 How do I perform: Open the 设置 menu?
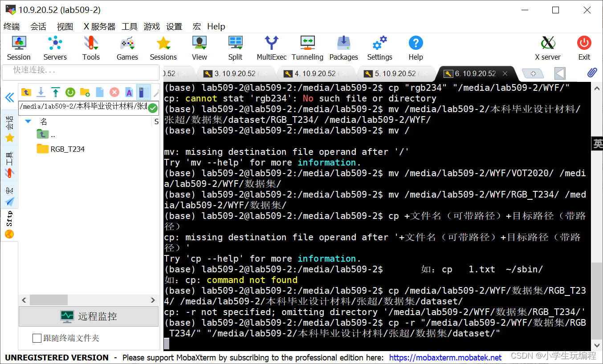coord(174,26)
